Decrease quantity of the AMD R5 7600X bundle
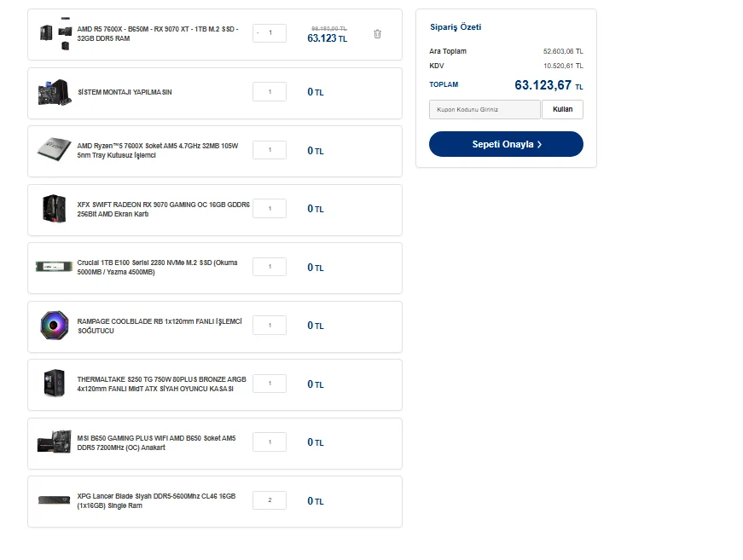Screen dimensions: 743x560 click(258, 33)
